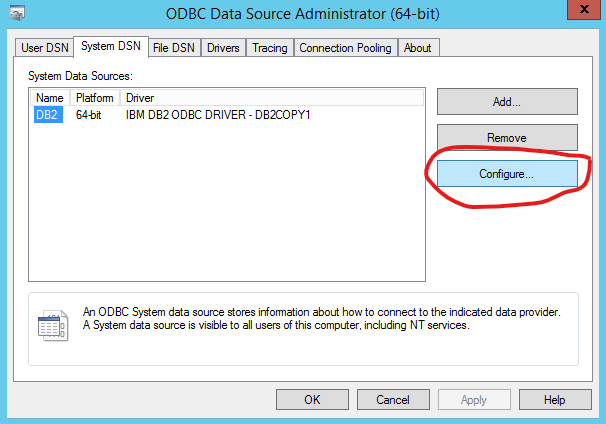Confirm with the OK button

pos(312,399)
